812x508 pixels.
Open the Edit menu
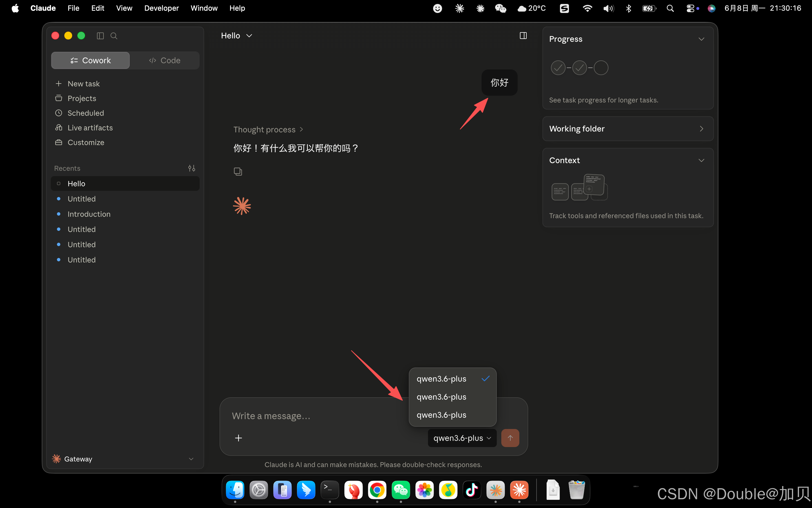point(98,8)
